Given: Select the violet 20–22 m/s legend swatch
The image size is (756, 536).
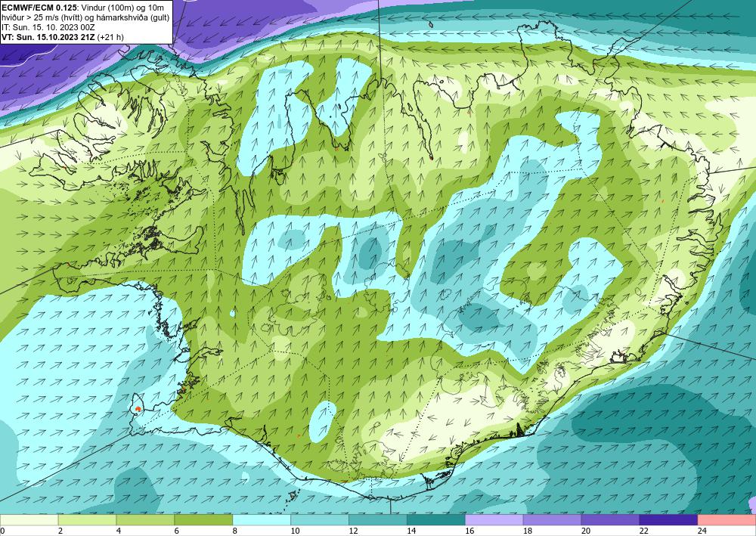Looking at the screenshot, I should pyautogui.click(x=610, y=520).
